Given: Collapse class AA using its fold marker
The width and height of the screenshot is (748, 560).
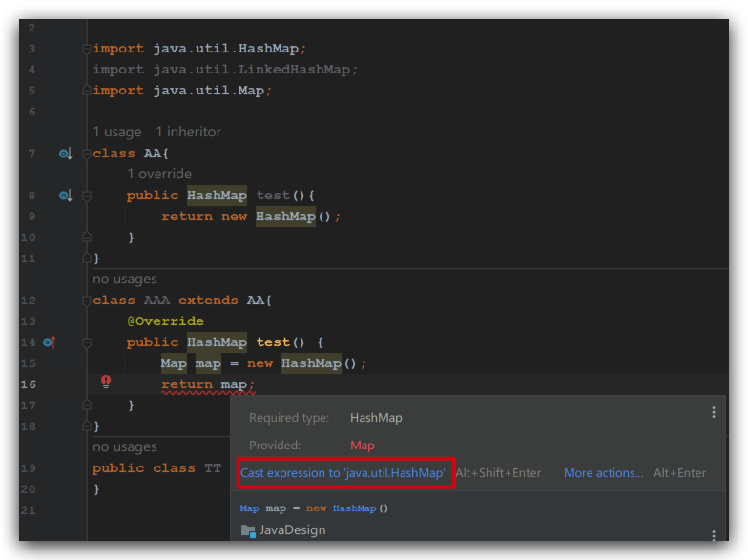Looking at the screenshot, I should pos(87,154).
